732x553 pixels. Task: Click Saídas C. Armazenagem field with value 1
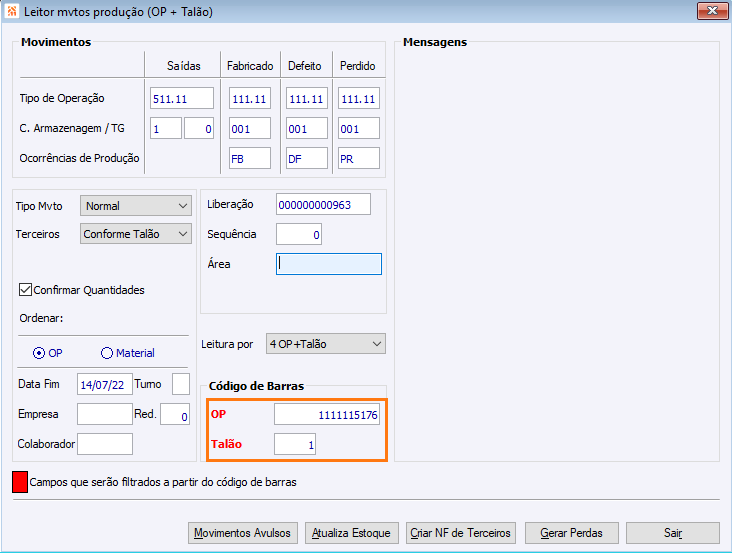click(x=166, y=128)
